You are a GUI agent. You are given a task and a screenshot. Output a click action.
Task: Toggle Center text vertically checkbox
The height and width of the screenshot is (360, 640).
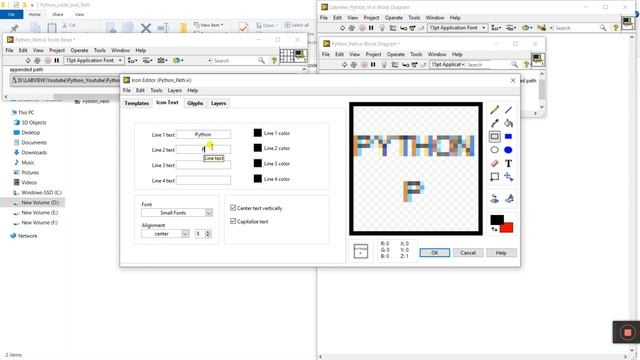pyautogui.click(x=233, y=208)
